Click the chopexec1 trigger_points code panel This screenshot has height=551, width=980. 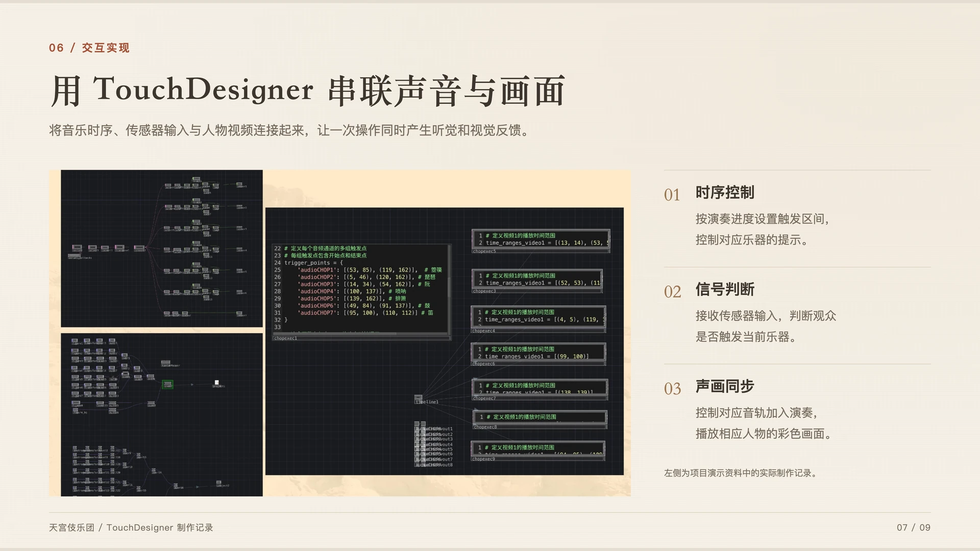(x=362, y=292)
